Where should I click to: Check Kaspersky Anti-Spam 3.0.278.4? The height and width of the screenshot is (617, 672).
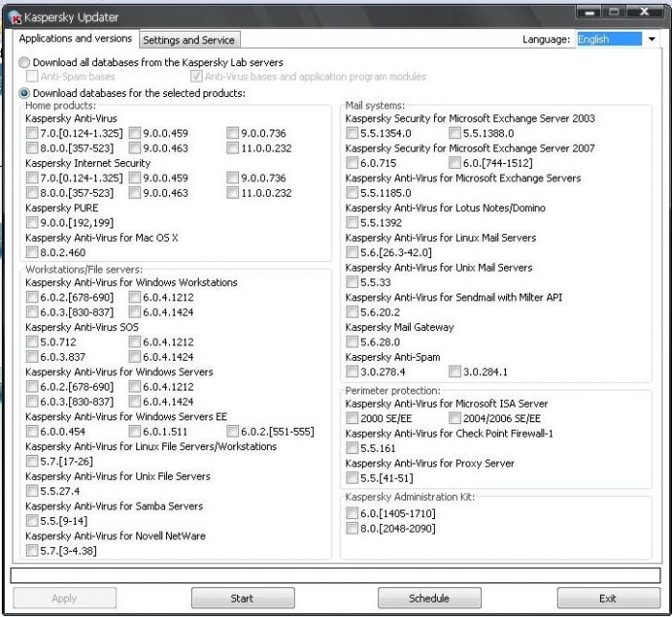352,372
